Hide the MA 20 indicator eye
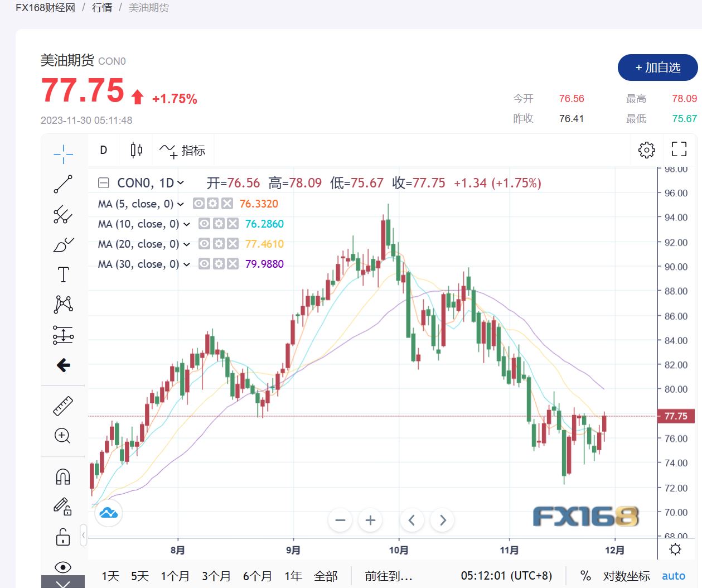 [205, 244]
